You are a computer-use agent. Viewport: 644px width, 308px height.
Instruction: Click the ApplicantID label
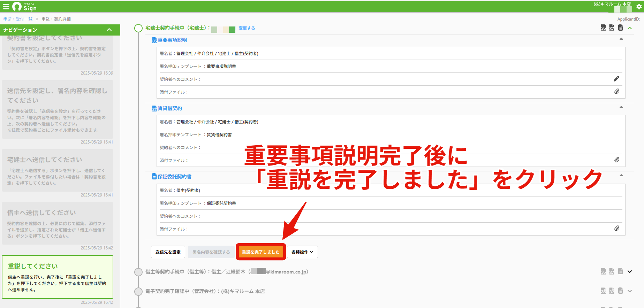[x=629, y=19]
